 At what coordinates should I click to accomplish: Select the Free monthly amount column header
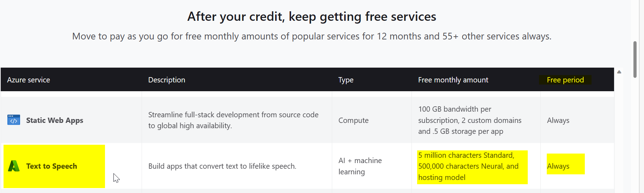(x=453, y=80)
